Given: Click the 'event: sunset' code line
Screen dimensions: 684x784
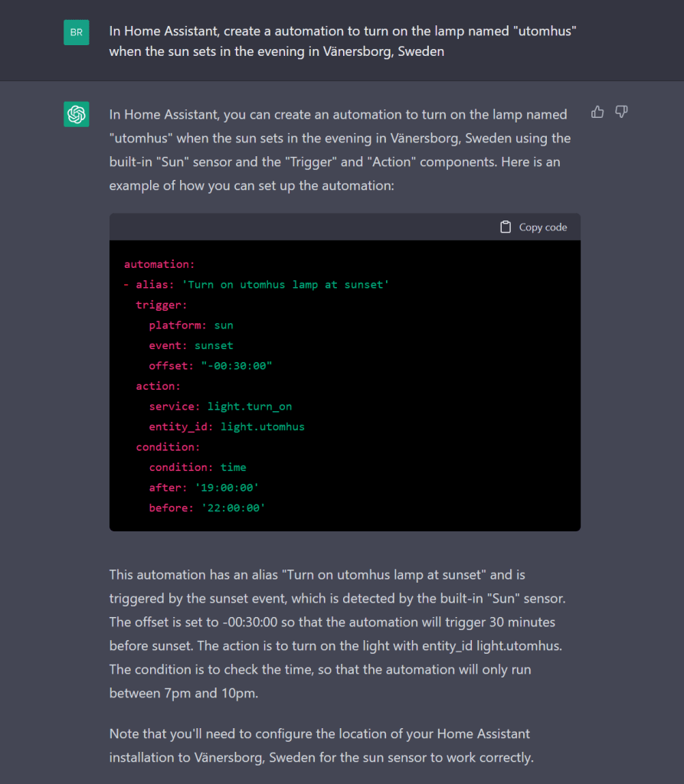Looking at the screenshot, I should coord(191,345).
